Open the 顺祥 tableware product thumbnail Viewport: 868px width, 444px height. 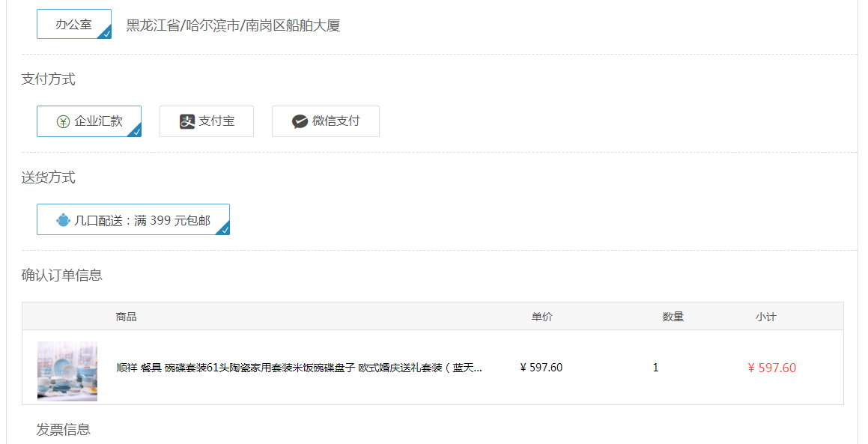pyautogui.click(x=67, y=371)
